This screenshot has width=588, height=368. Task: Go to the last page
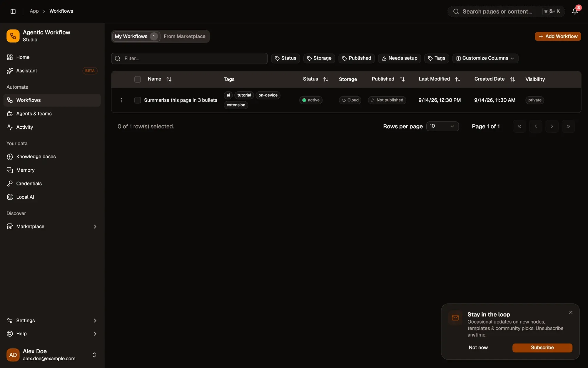click(x=568, y=126)
